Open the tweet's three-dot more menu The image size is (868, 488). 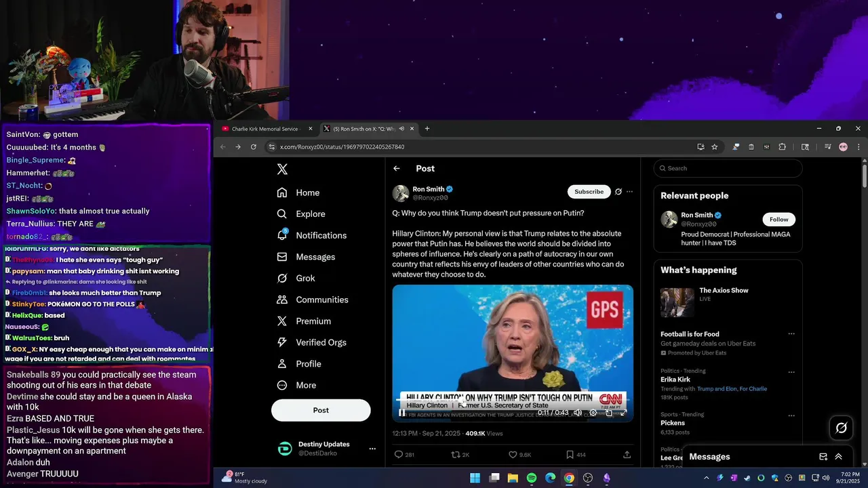pyautogui.click(x=629, y=192)
